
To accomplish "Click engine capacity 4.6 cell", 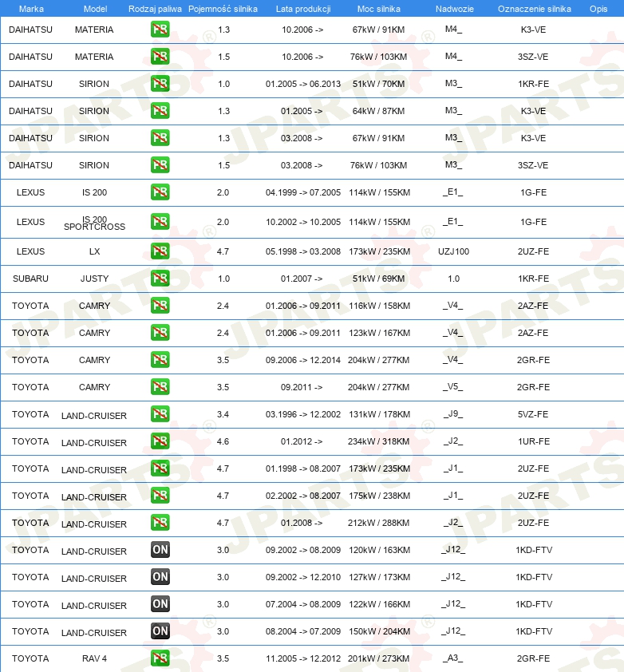I will [x=223, y=441].
